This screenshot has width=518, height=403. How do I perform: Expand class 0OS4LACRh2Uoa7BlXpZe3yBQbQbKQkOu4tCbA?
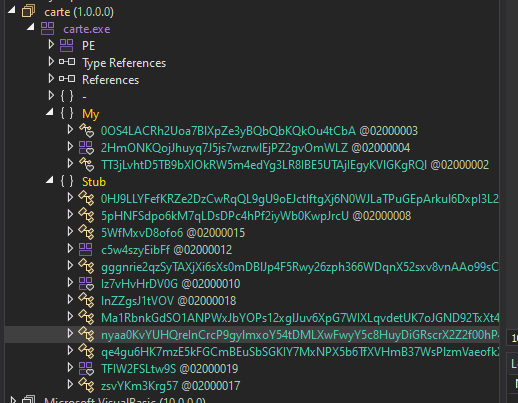coord(70,129)
